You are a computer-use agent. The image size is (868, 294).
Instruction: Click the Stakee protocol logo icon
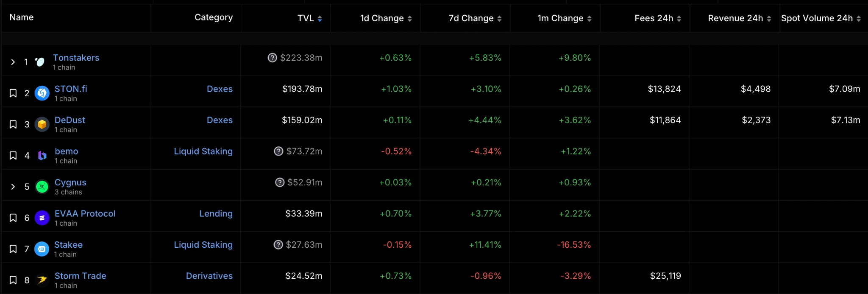(42, 249)
